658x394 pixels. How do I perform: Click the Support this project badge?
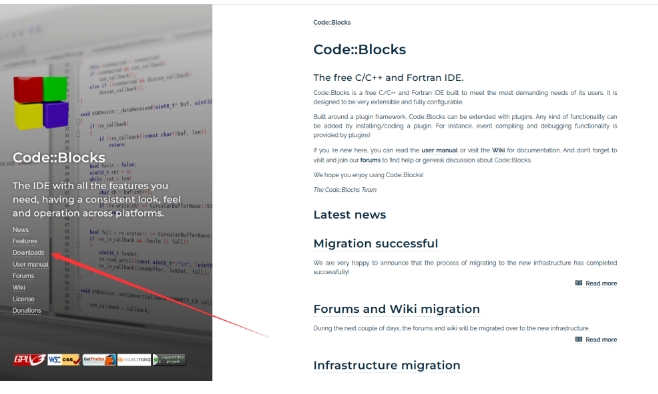coord(169,360)
